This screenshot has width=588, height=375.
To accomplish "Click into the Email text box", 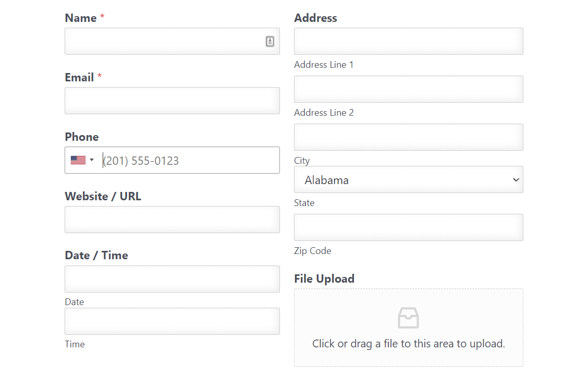I will [x=172, y=101].
